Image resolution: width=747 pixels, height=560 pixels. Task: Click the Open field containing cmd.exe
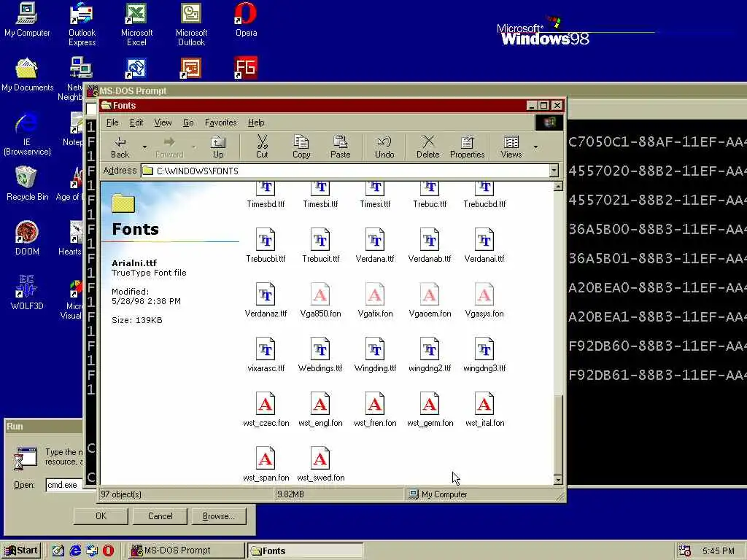[65, 485]
